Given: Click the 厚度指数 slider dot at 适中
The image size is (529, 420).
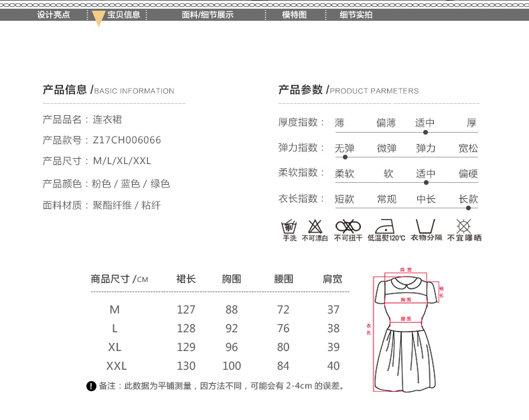Looking at the screenshot, I should pyautogui.click(x=425, y=132).
